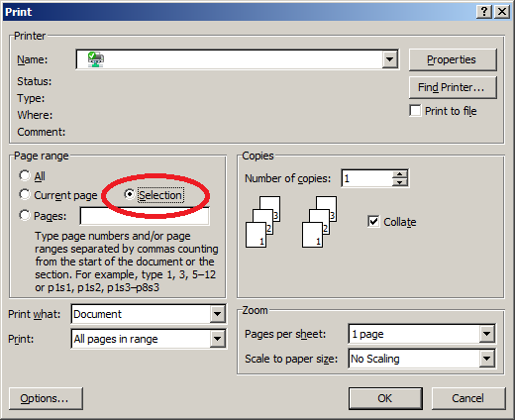
Task: Expand Scale to paper size dropdown
Action: (x=487, y=359)
